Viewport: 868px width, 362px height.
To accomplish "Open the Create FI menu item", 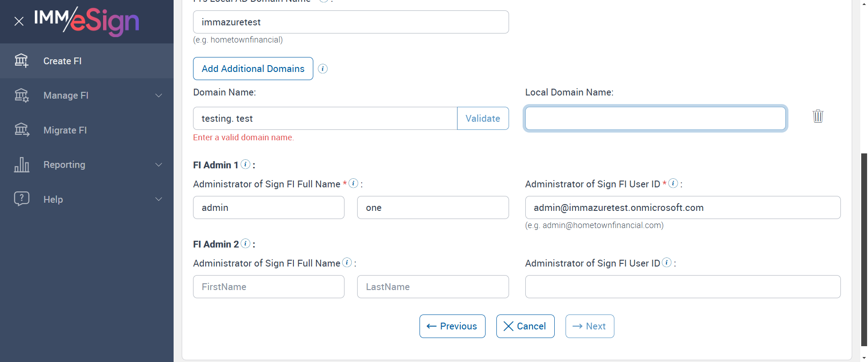I will coord(62,61).
